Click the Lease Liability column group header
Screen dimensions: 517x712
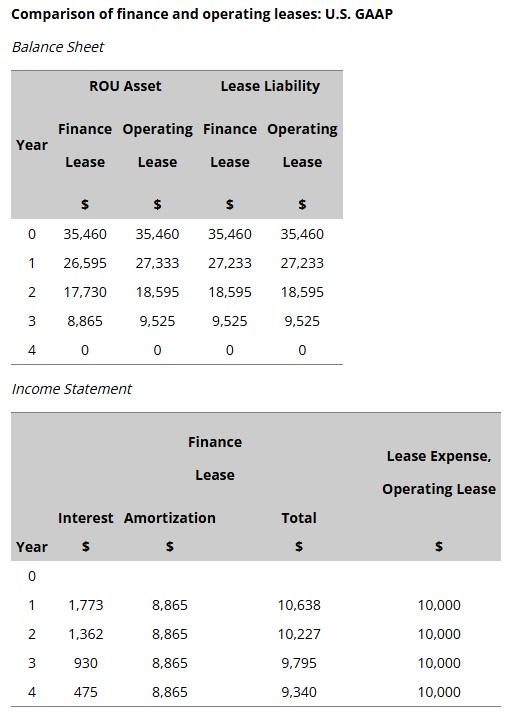click(270, 86)
